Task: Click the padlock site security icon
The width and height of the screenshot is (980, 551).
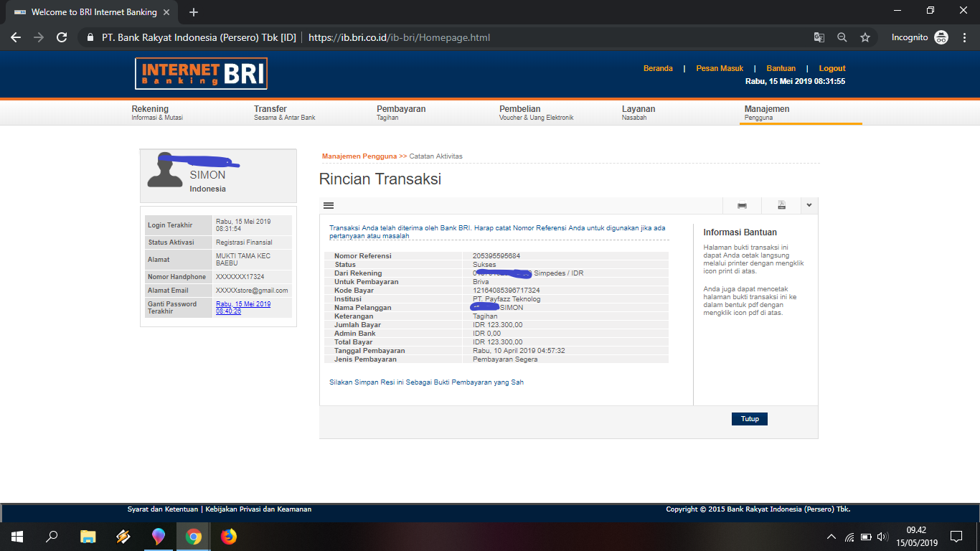Action: tap(90, 37)
